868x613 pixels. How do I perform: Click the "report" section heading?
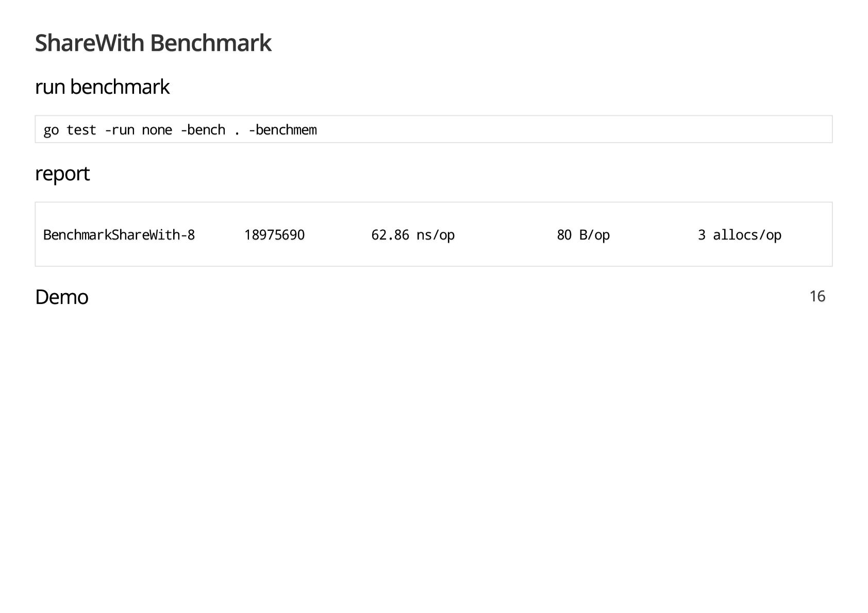[x=62, y=174]
